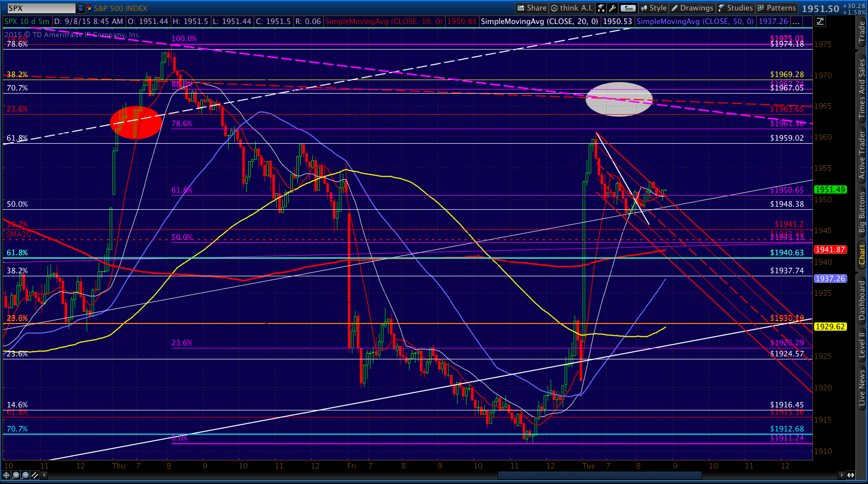
Task: Click the gray ellipse drawing on the chart
Action: click(619, 99)
